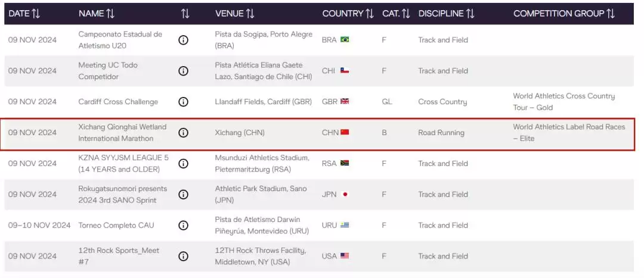Click info icon for Meeting UC Todo Competidor

[x=184, y=71]
